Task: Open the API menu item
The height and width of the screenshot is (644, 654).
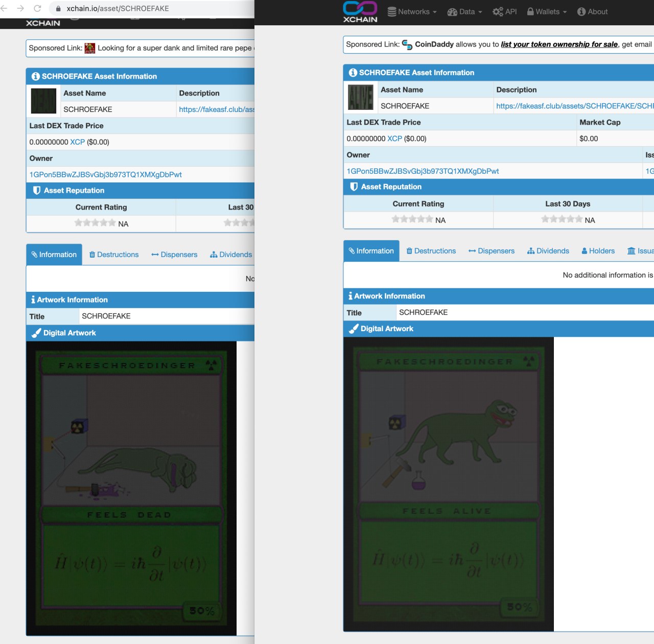Action: point(505,12)
